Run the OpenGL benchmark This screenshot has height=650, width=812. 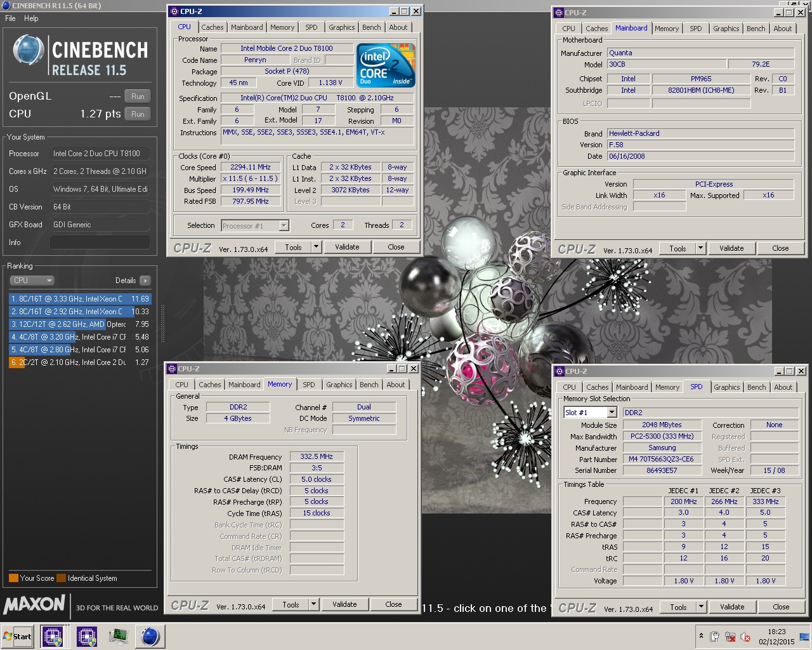138,96
